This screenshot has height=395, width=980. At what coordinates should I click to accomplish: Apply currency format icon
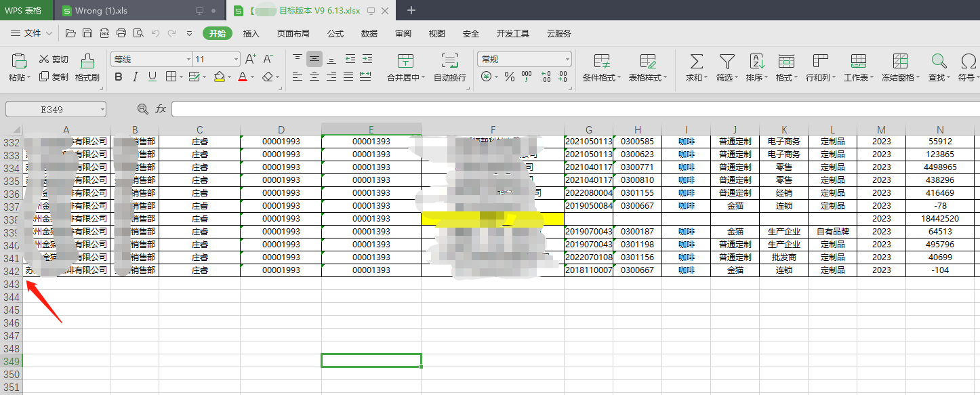486,77
